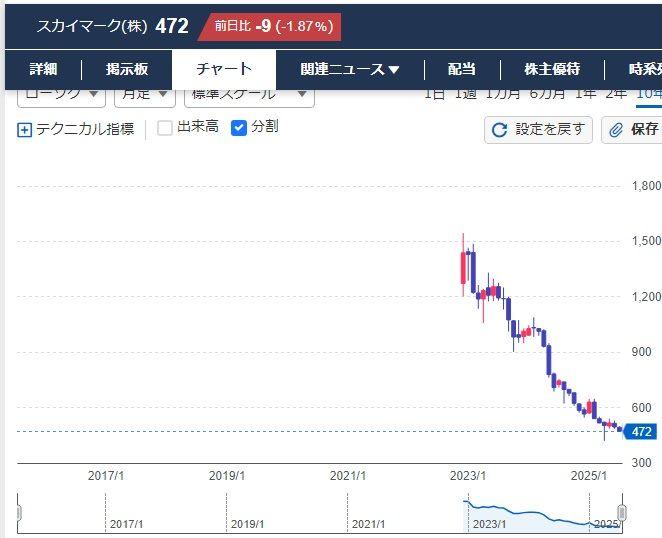Screen dimensions: 662x538
Task: Click the left handle of range slider
Action: point(22,514)
